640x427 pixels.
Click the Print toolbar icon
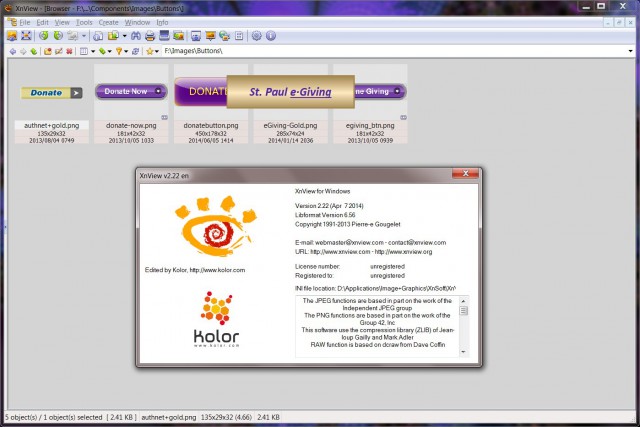pos(150,36)
